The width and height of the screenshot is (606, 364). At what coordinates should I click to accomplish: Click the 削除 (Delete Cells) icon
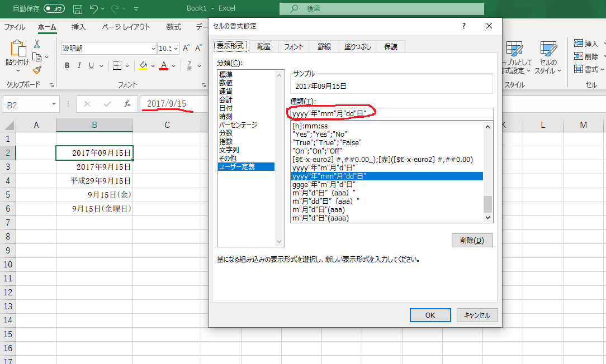coord(578,56)
